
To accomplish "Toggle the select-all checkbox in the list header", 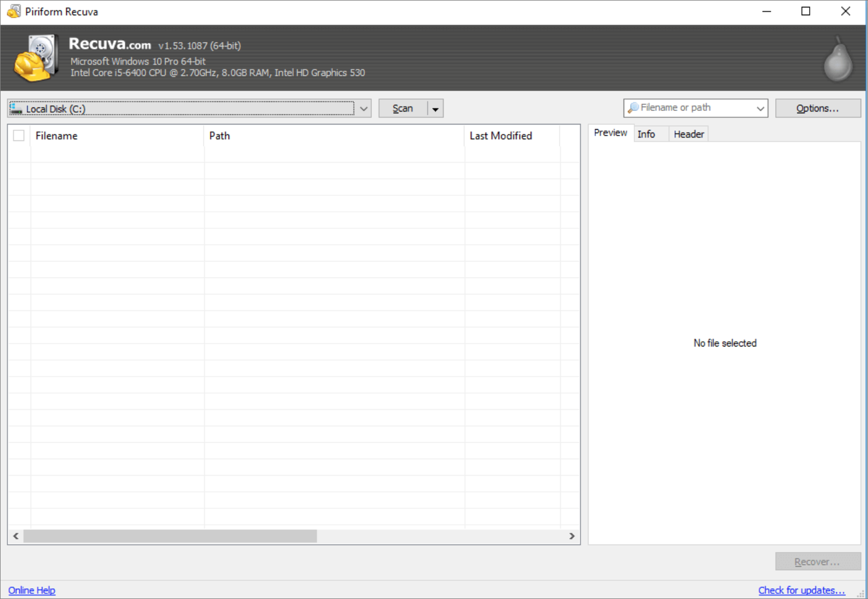I will 19,135.
